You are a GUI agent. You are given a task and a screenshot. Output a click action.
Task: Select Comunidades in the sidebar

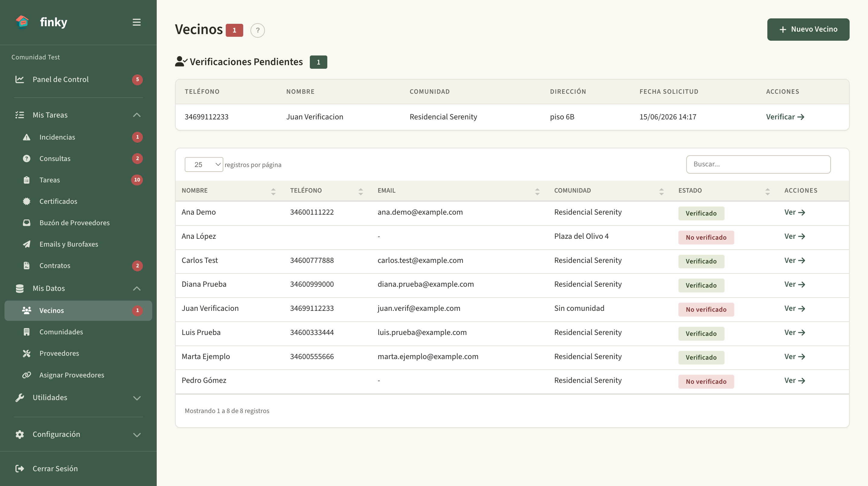78,332
